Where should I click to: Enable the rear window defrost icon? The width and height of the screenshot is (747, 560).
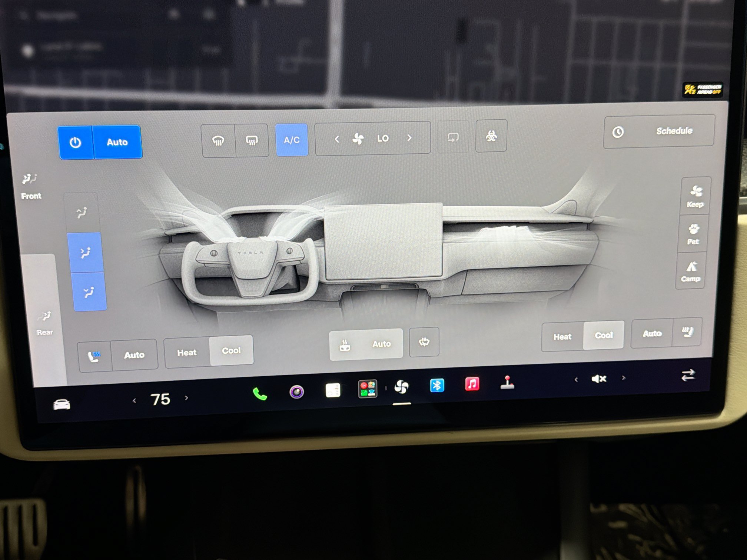point(252,140)
